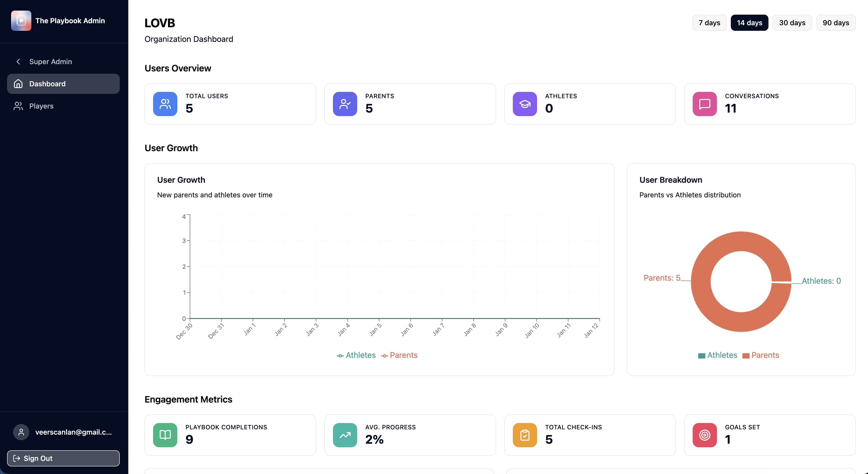The height and width of the screenshot is (474, 868).
Task: Click the 30 days button
Action: click(x=792, y=22)
